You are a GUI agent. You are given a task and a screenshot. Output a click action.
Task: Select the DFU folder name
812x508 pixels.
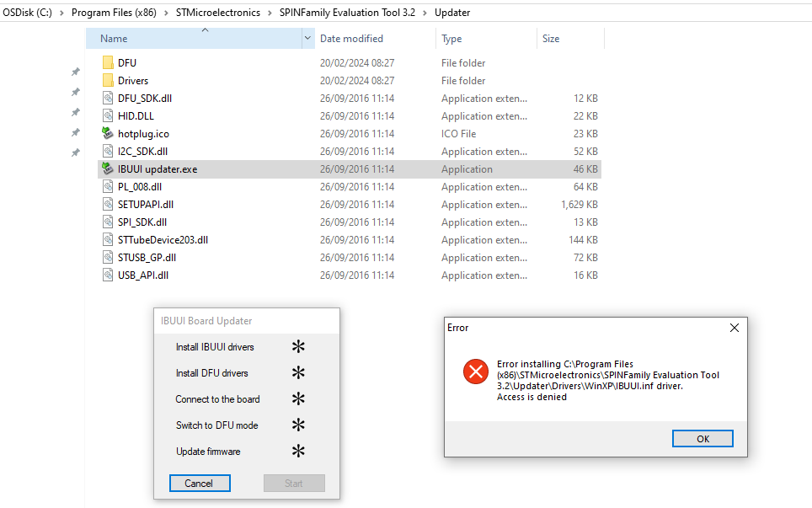(127, 62)
